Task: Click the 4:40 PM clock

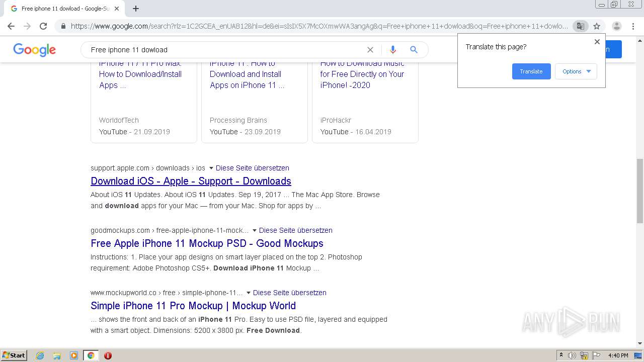Action: (618, 355)
